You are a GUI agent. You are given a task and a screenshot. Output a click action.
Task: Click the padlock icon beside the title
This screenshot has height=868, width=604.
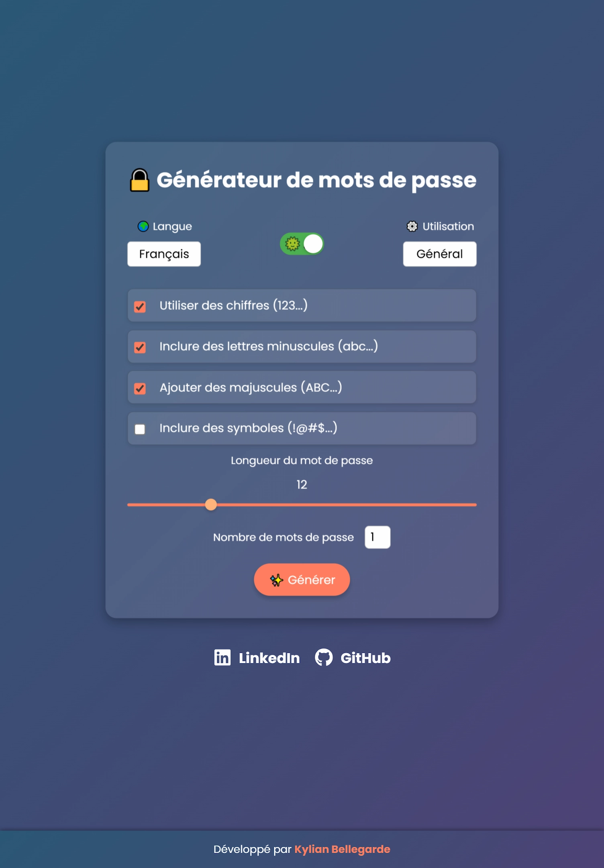click(x=140, y=180)
